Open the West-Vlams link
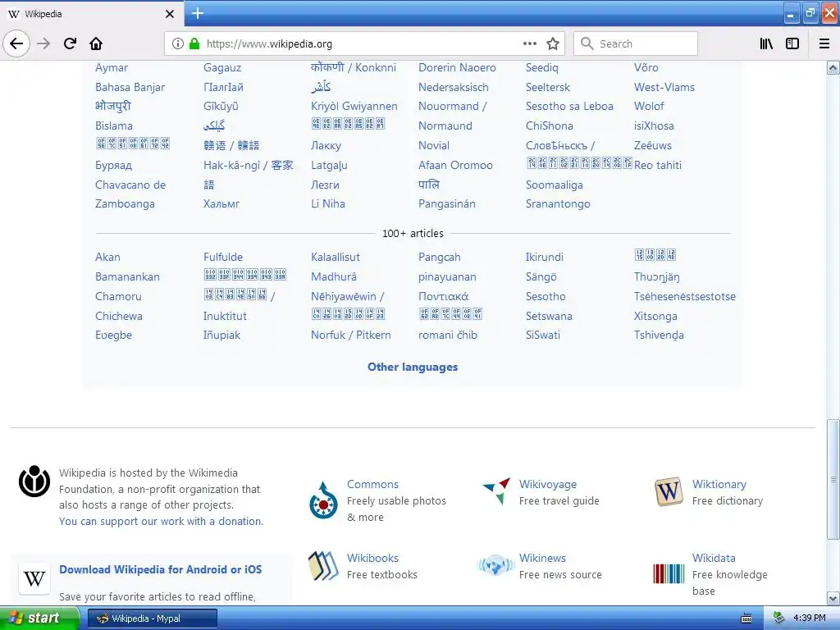 point(664,87)
